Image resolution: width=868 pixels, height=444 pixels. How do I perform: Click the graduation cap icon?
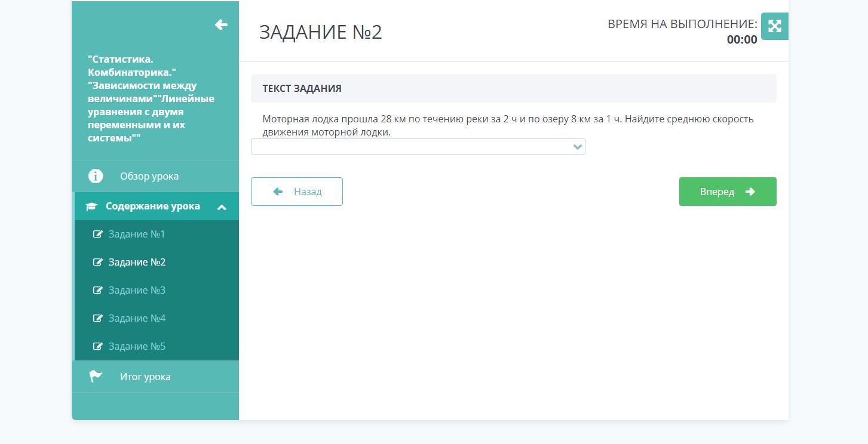tap(91, 206)
